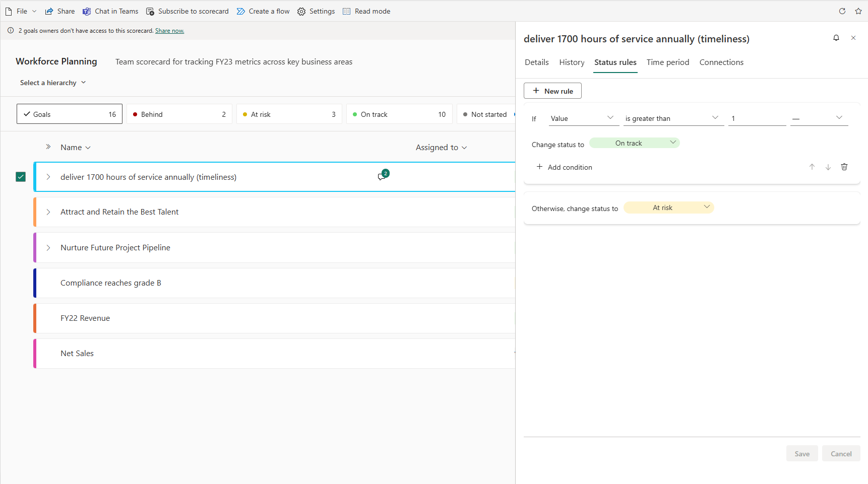This screenshot has height=484, width=868.
Task: Switch to the Time period tab
Action: click(667, 62)
